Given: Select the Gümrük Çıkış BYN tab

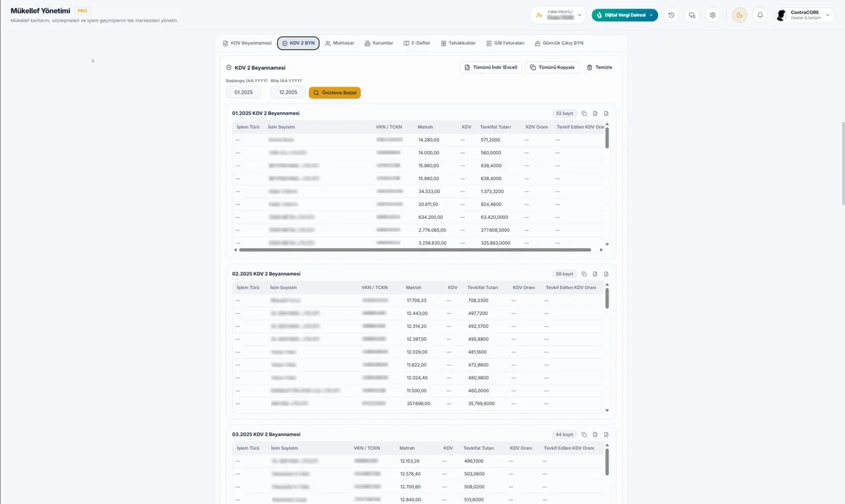Looking at the screenshot, I should pos(559,43).
